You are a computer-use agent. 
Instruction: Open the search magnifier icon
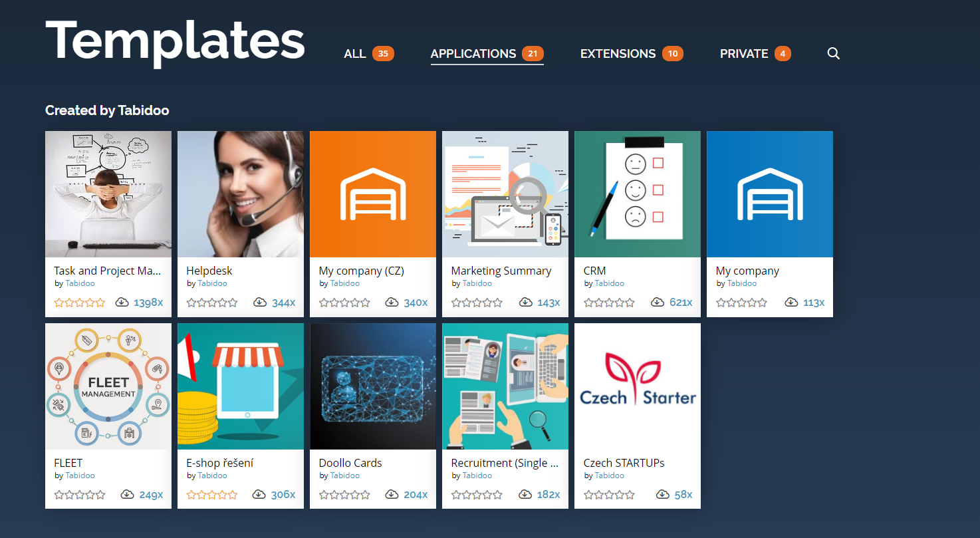tap(833, 54)
